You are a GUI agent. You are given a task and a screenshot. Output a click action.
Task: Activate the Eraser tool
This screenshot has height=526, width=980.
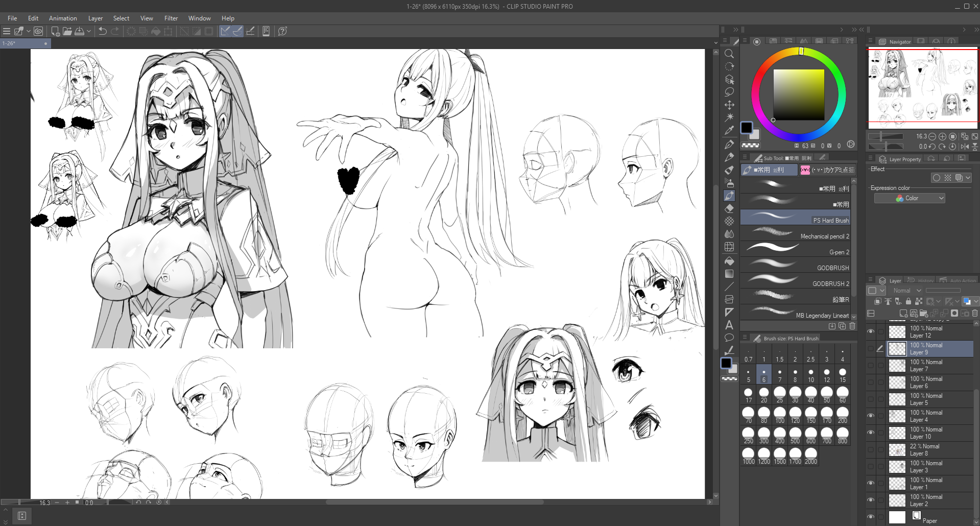click(729, 208)
